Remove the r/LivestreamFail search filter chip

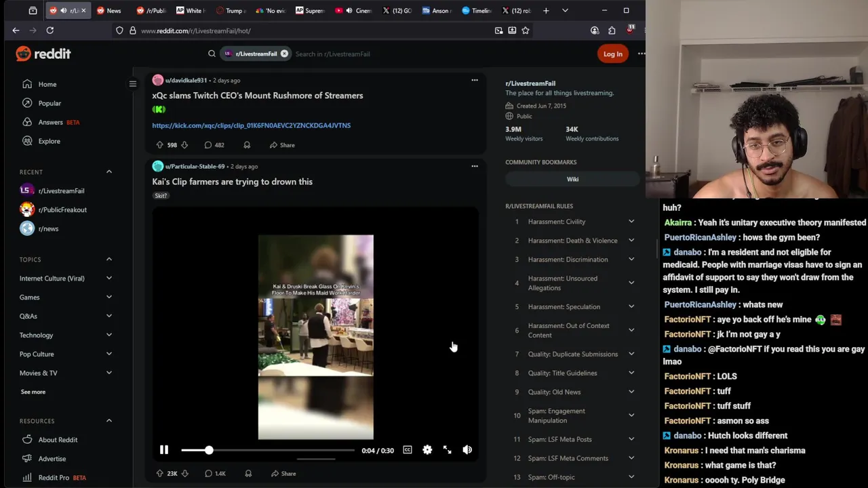pyautogui.click(x=284, y=54)
